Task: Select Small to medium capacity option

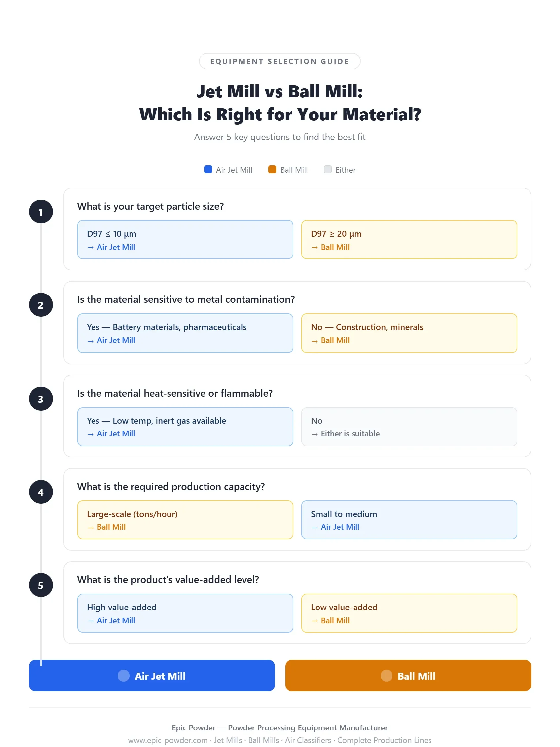Action: pos(409,520)
